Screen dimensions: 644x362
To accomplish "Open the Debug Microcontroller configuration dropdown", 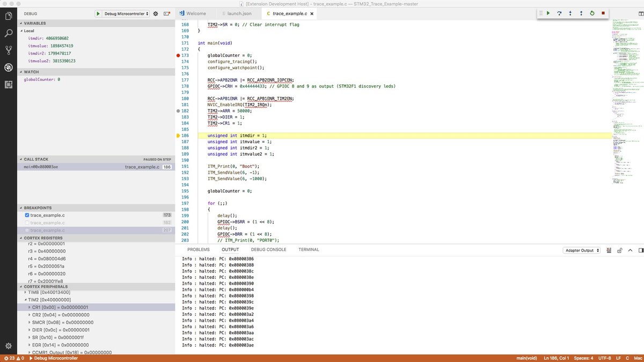I will tap(126, 13).
